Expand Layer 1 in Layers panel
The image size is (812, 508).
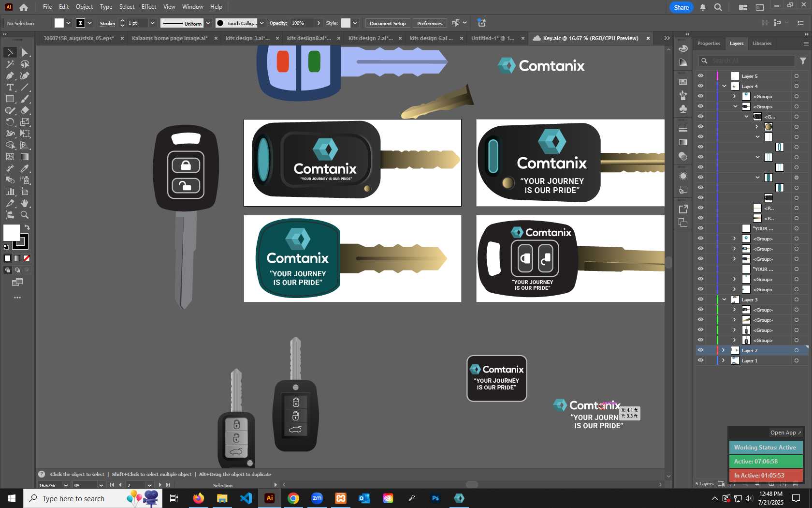[724, 360]
